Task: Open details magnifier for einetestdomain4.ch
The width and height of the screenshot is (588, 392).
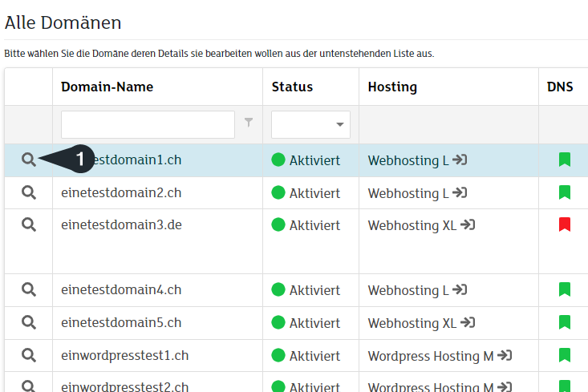Action: tap(29, 289)
